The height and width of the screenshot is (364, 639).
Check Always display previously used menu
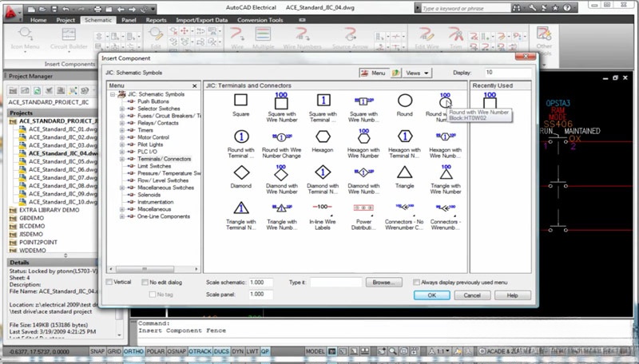(x=416, y=282)
